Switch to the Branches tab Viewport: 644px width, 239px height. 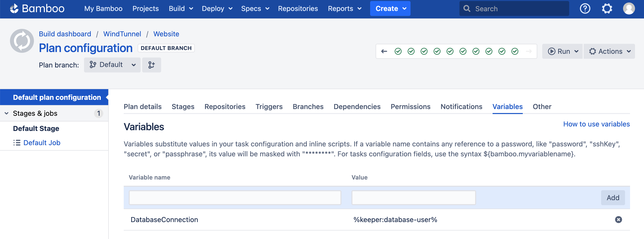tap(308, 107)
